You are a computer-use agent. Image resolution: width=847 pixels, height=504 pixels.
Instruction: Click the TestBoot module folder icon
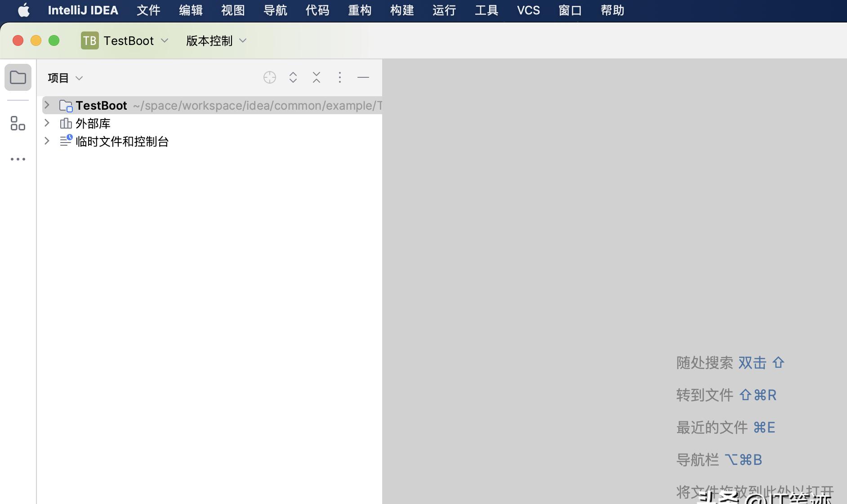tap(66, 106)
